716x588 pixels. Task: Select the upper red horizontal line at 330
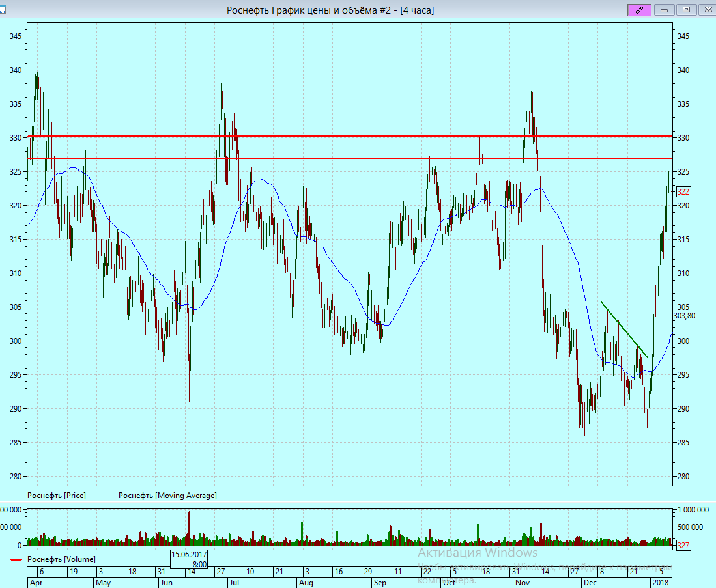(x=350, y=136)
